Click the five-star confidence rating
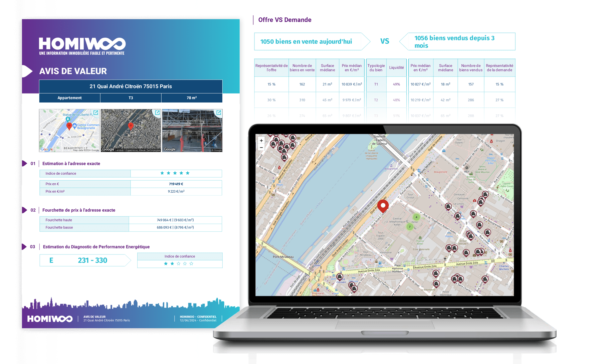The height and width of the screenshot is (364, 611). [x=175, y=173]
